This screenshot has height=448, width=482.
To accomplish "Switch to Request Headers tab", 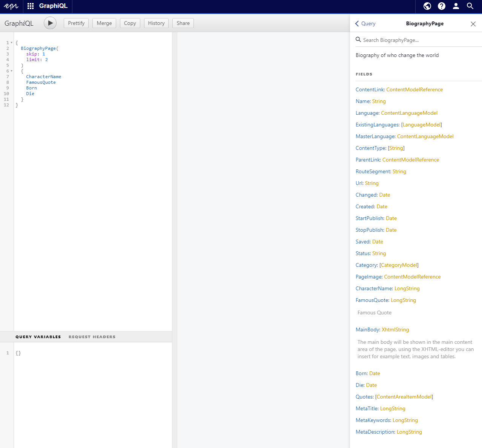I will point(92,337).
